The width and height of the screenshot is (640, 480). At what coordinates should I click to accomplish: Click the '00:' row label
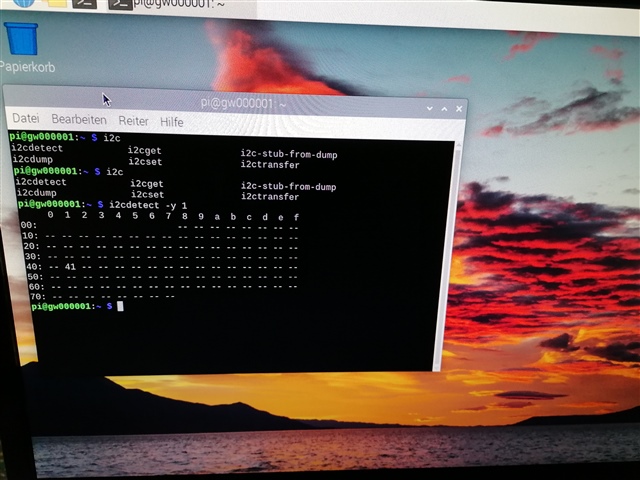point(29,225)
